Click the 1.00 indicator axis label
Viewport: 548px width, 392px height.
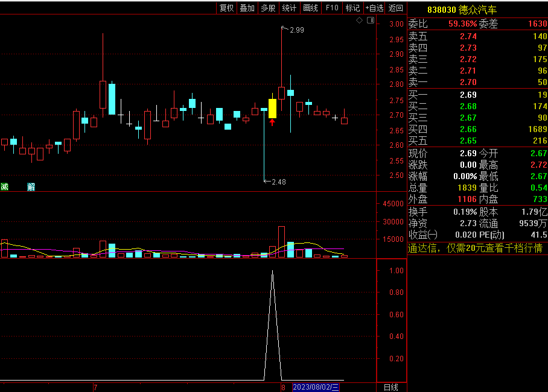pyautogui.click(x=397, y=271)
